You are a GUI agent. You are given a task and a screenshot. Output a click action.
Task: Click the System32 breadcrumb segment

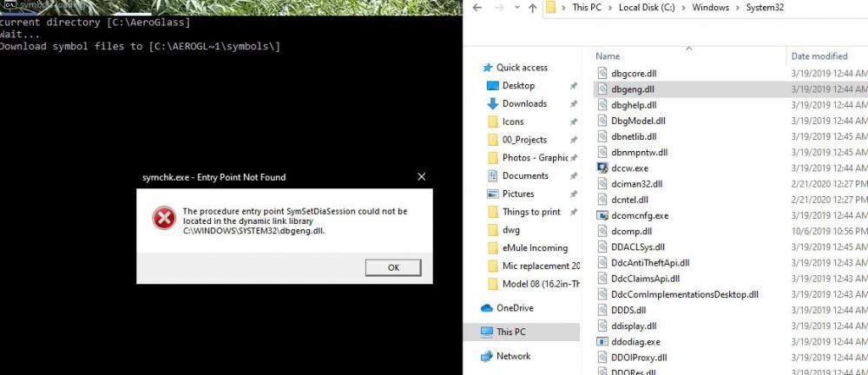pyautogui.click(x=765, y=8)
